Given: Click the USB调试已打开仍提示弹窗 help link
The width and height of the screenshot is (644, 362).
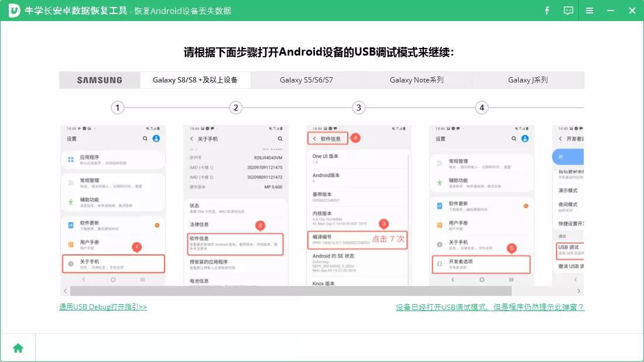Looking at the screenshot, I should (x=491, y=306).
